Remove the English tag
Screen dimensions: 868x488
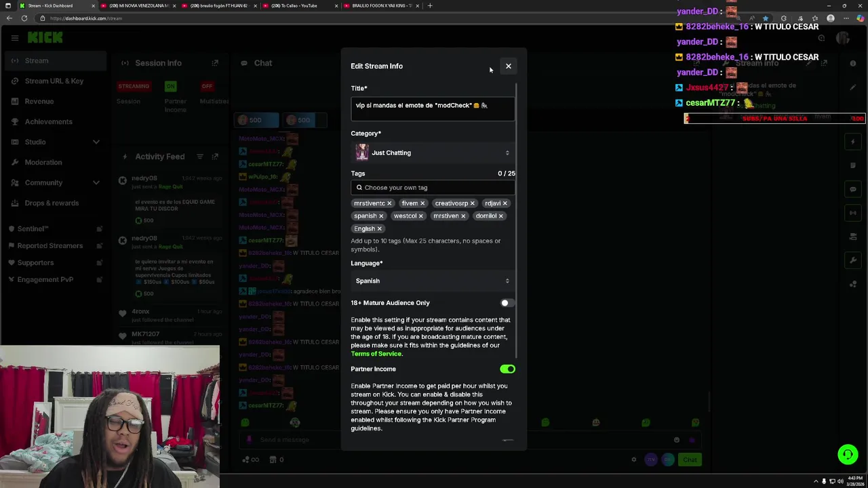click(380, 229)
